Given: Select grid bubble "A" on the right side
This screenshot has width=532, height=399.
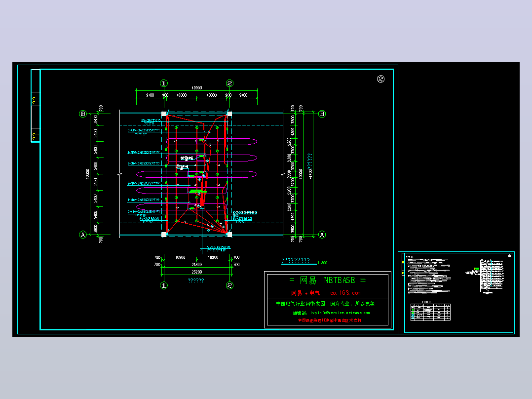Looking at the screenshot, I should pos(322,235).
